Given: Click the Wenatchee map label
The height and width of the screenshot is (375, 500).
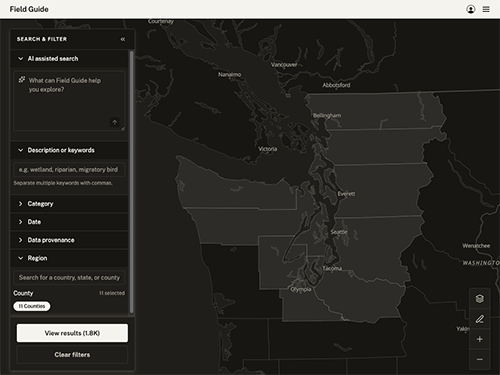Looking at the screenshot, I should [476, 246].
